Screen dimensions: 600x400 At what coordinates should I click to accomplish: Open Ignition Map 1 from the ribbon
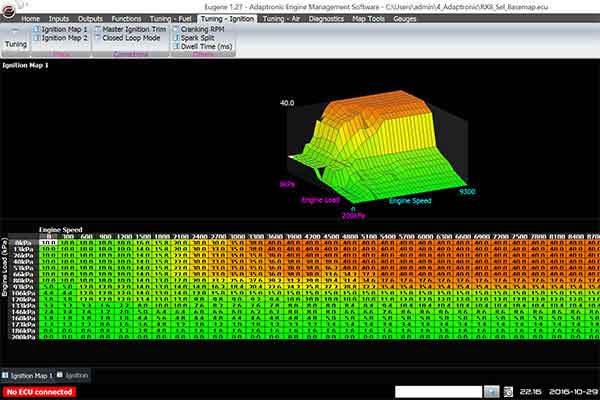click(64, 29)
